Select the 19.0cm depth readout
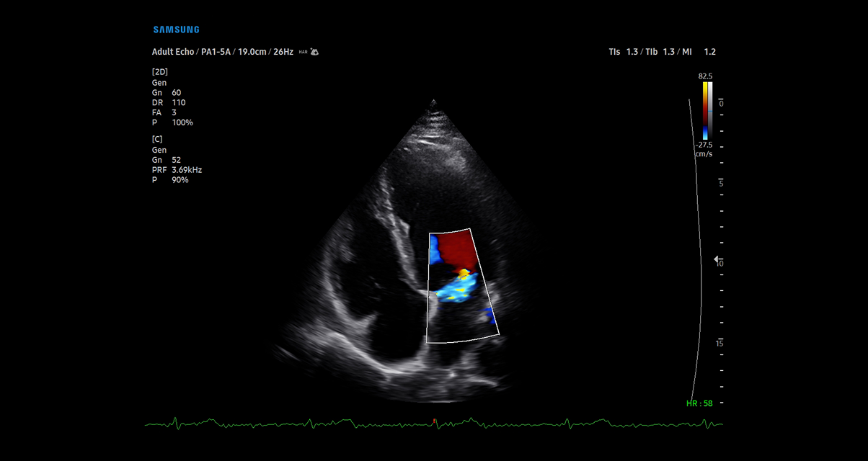Image resolution: width=868 pixels, height=461 pixels. point(254,51)
